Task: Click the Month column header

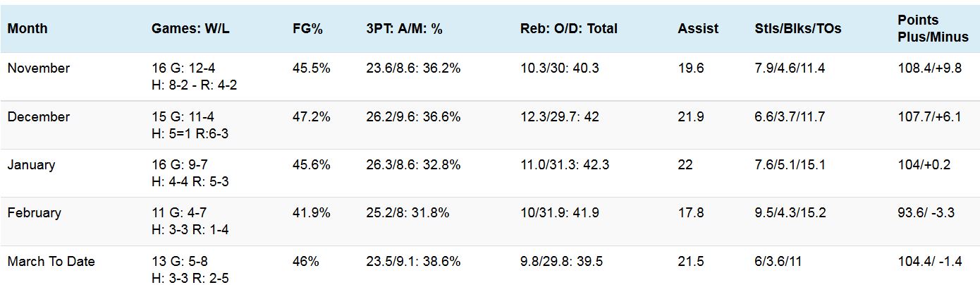Action: pos(27,29)
